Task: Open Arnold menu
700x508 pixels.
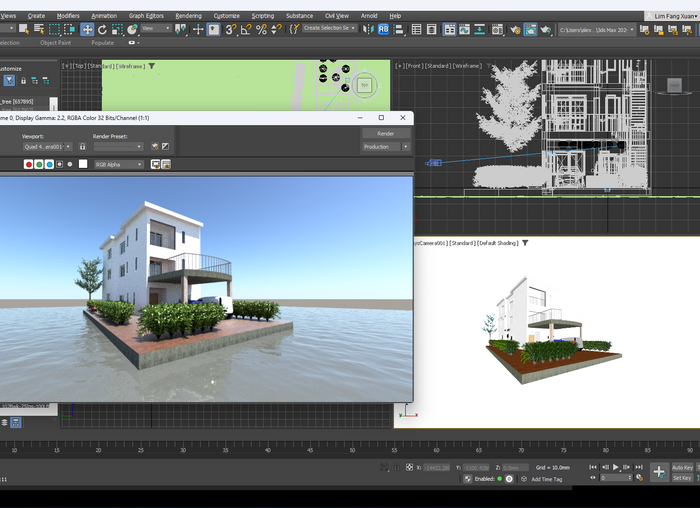Action: point(369,16)
